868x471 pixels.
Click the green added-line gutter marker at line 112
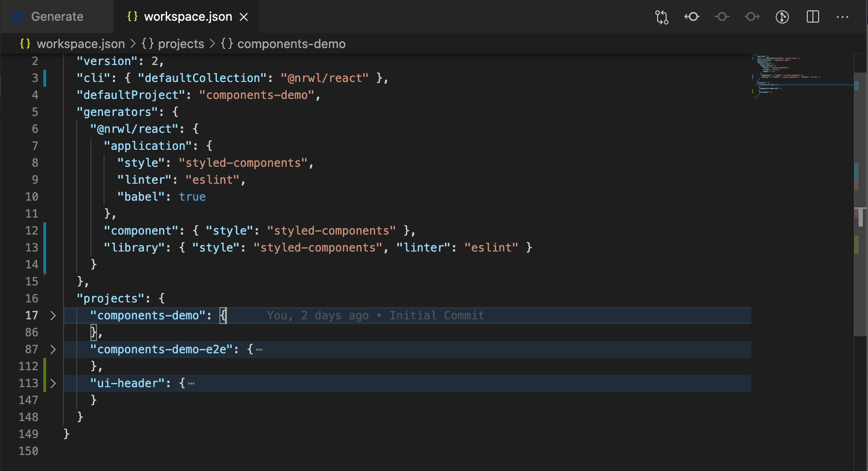pos(45,375)
